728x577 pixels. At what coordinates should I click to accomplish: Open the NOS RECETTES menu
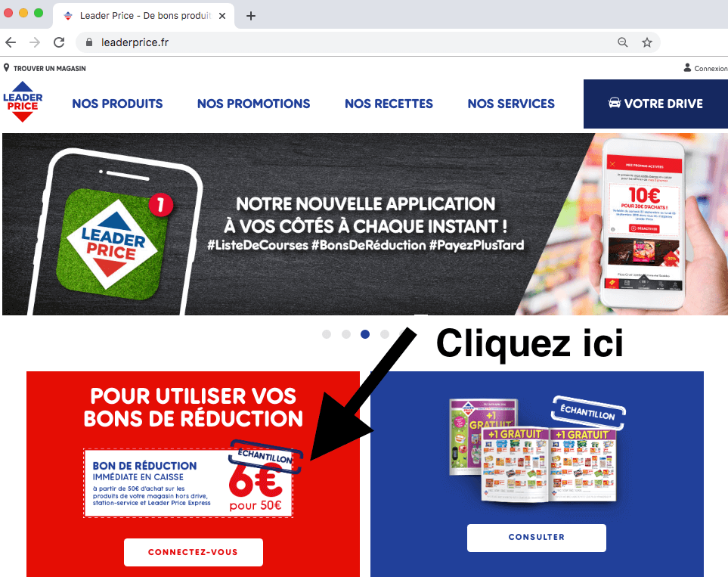(x=389, y=104)
